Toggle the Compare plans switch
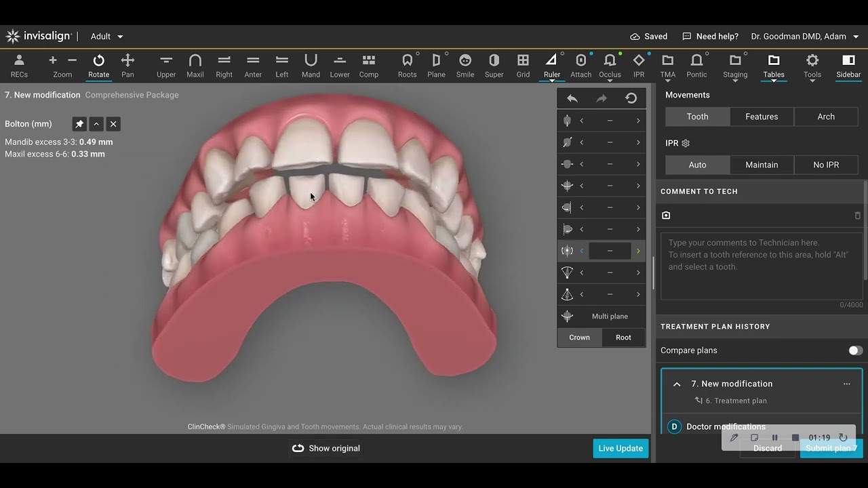The image size is (868, 488). (855, 350)
